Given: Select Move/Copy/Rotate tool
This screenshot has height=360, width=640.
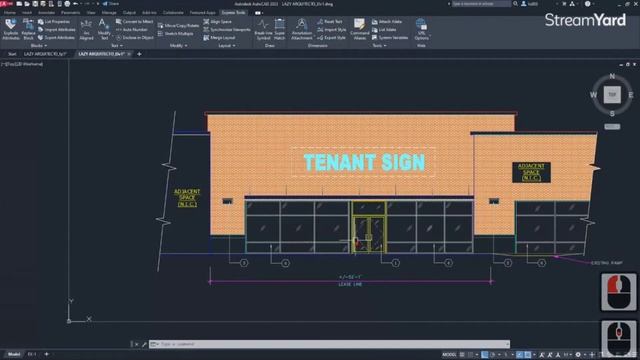Looking at the screenshot, I should [x=178, y=25].
